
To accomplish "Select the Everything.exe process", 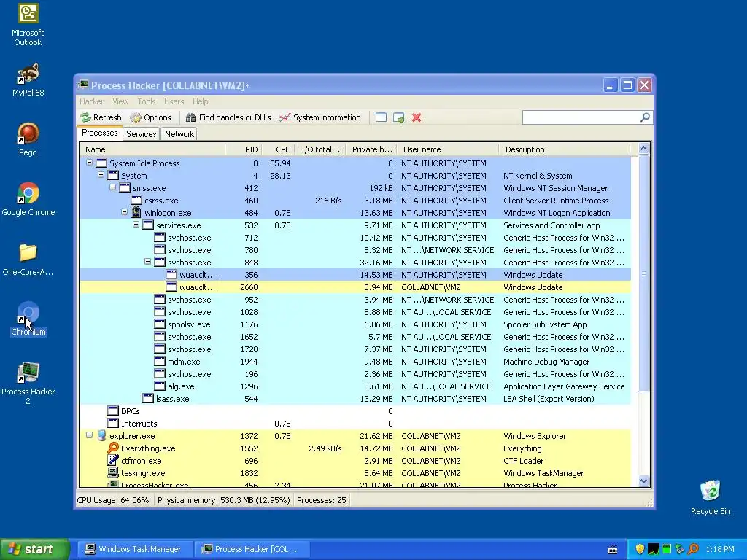I will 355,448.
